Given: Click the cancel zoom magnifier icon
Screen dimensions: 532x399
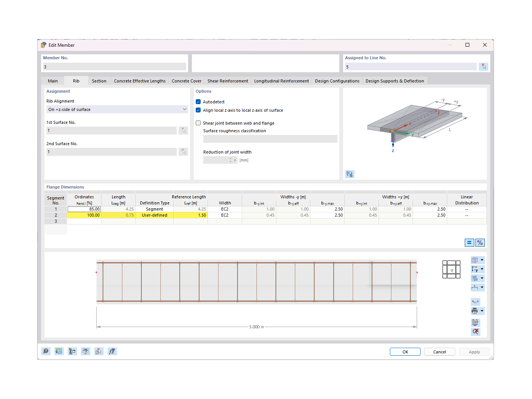Looking at the screenshot, I should [475, 331].
